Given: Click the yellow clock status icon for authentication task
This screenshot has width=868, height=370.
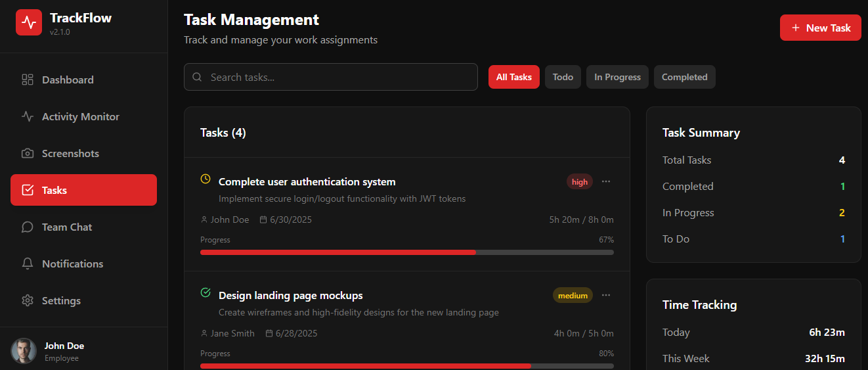Looking at the screenshot, I should coord(206,179).
